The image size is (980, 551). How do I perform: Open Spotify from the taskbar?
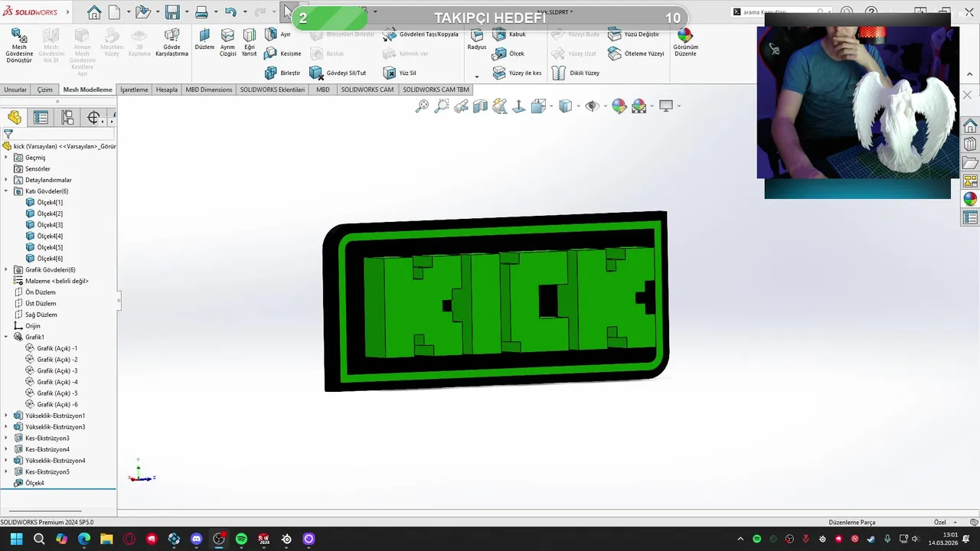(241, 539)
